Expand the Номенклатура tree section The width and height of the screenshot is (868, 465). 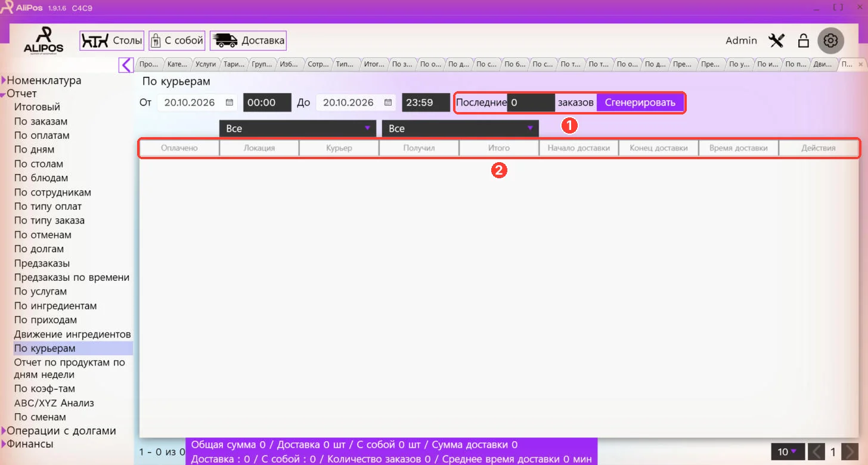tap(4, 80)
